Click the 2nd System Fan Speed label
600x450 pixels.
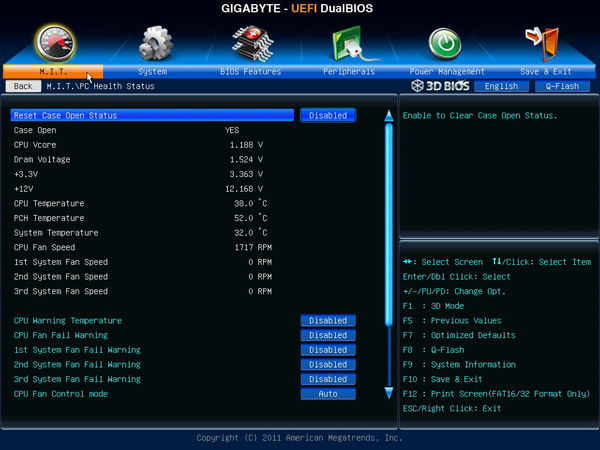click(61, 277)
